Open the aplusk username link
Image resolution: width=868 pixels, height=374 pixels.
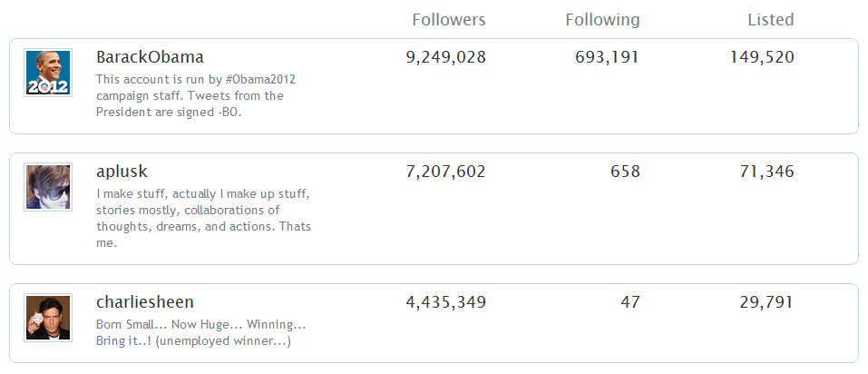[x=122, y=172]
